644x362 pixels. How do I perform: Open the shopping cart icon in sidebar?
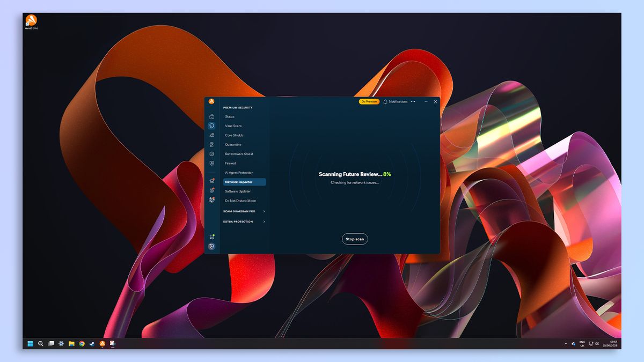[211, 237]
